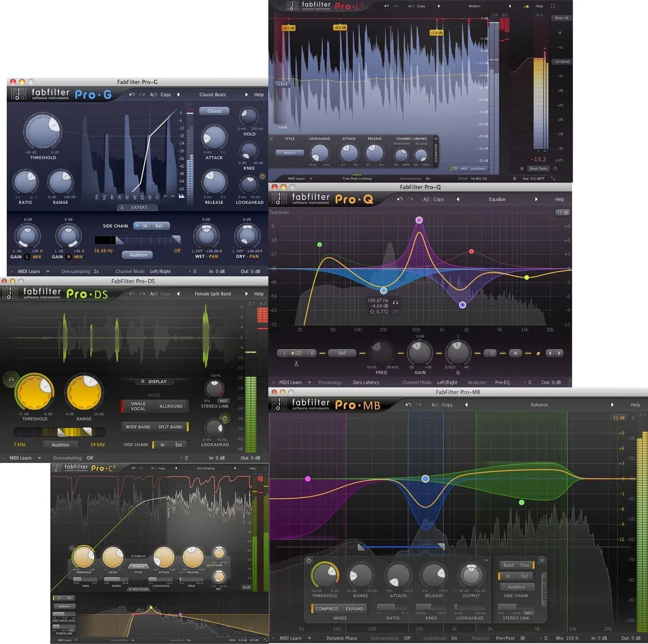This screenshot has width=648, height=644.
Task: Click the loudness reset icon next to Short Term in Pro-L
Action: 556,169
